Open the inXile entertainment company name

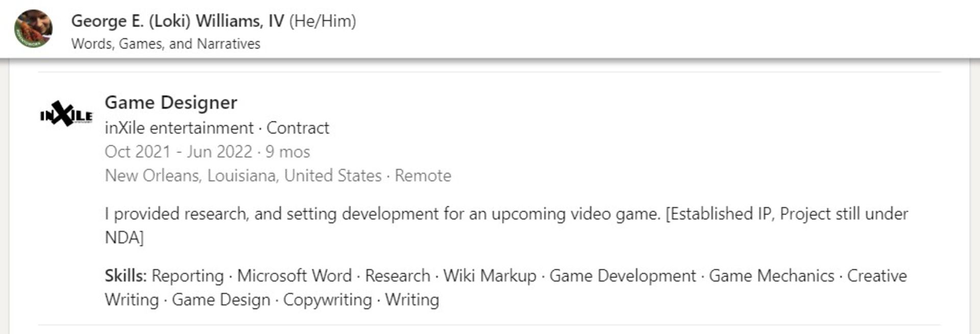(179, 127)
